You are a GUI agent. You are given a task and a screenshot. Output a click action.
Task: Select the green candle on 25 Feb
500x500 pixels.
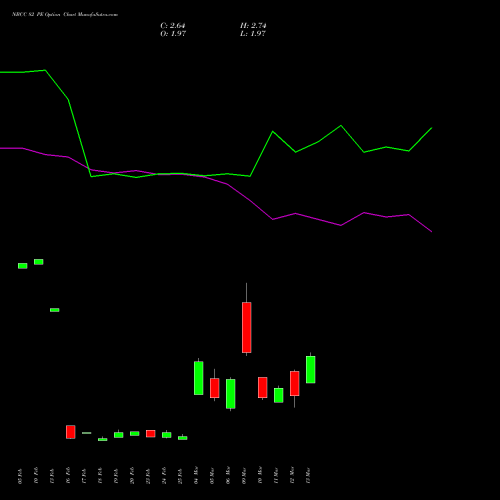(x=183, y=438)
